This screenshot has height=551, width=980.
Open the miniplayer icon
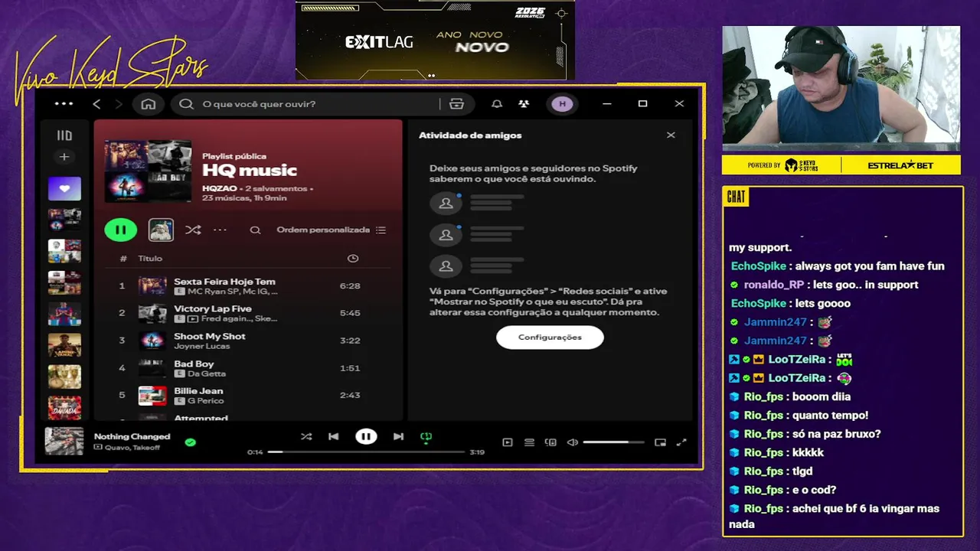[x=660, y=442]
